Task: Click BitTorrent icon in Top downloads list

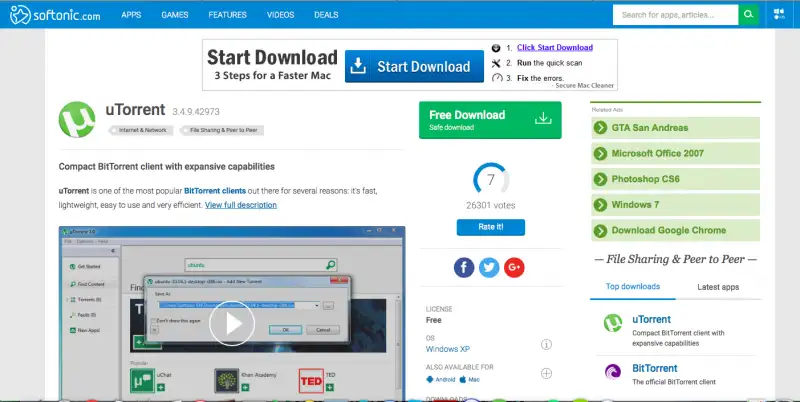Action: [x=613, y=371]
